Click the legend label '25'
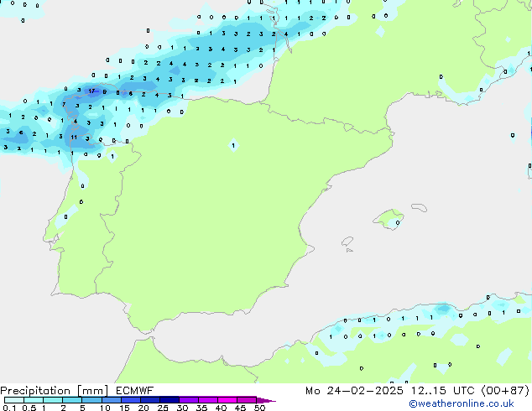The image size is (532, 411). [x=163, y=408]
